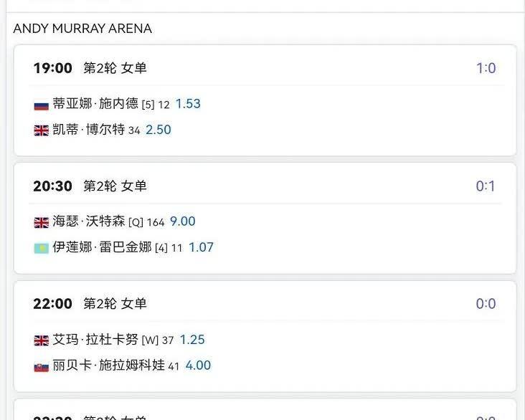Image resolution: width=525 pixels, height=420 pixels.
Task: Open player 海瑟·沃特森 profile
Action: [89, 221]
